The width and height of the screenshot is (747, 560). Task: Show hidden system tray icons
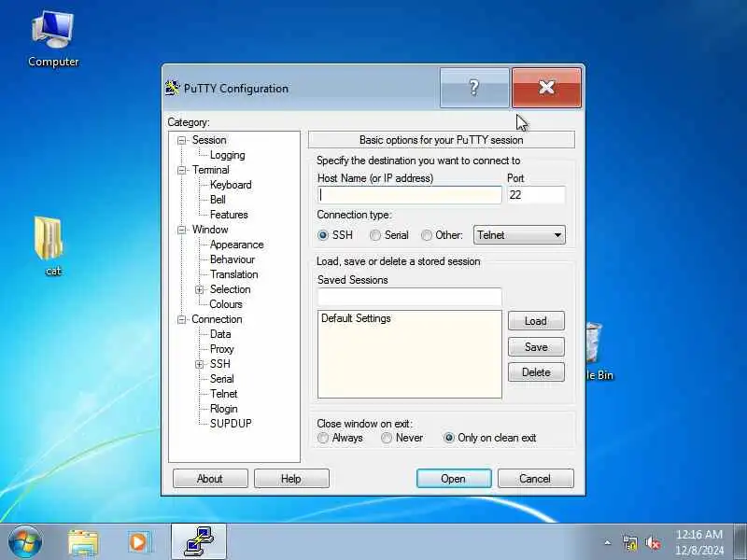tap(608, 542)
